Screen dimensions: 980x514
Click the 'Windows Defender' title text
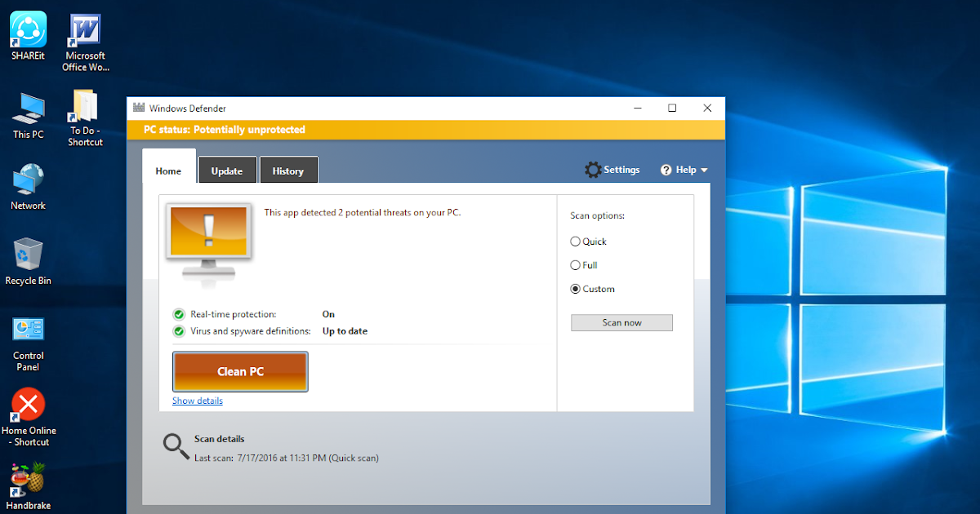click(x=188, y=109)
